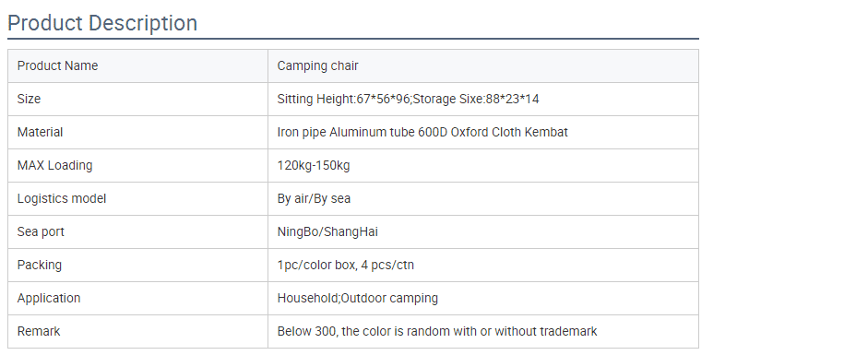Click the 120kg-150kg value
Viewport: 868px width, 355px height.
pyautogui.click(x=314, y=165)
